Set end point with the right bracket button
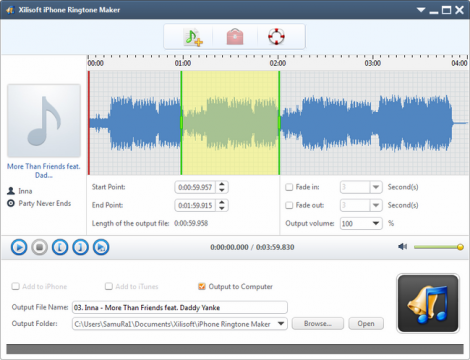Screen dimensions: 470x360 pos(80,247)
